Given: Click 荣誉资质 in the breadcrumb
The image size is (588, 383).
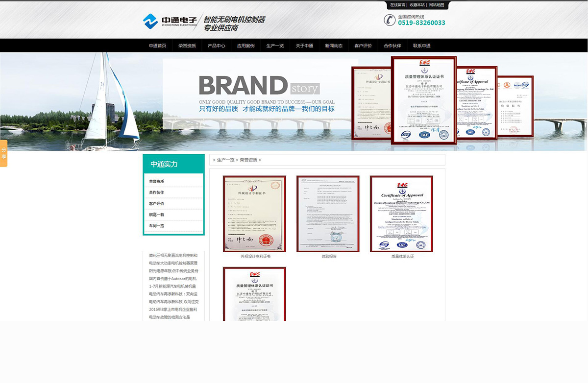Looking at the screenshot, I should pos(248,160).
